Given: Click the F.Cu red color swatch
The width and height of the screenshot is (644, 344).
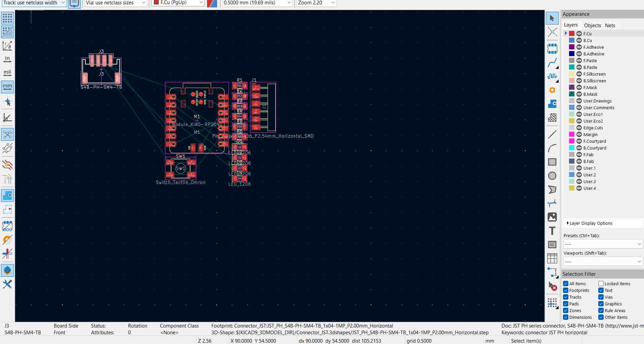Looking at the screenshot, I should click(x=571, y=34).
